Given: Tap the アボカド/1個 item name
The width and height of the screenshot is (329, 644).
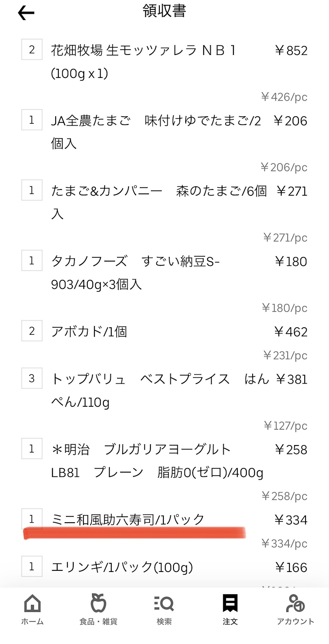Looking at the screenshot, I should point(89,332).
